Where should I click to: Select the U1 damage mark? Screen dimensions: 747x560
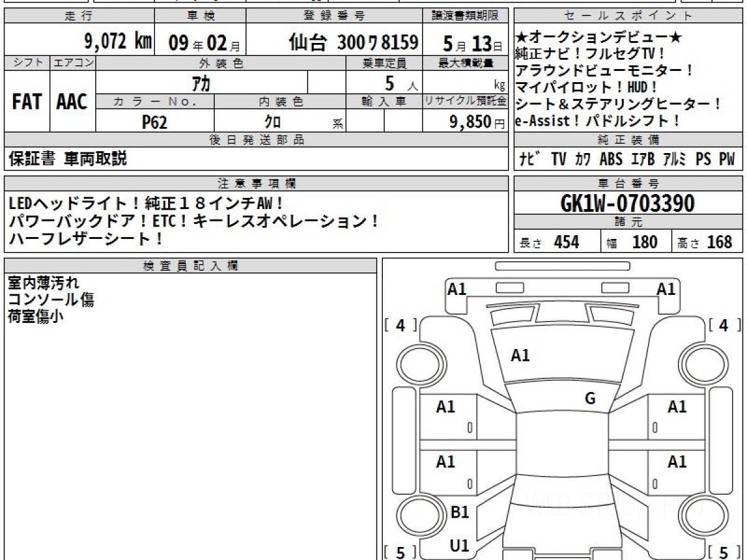tap(459, 546)
